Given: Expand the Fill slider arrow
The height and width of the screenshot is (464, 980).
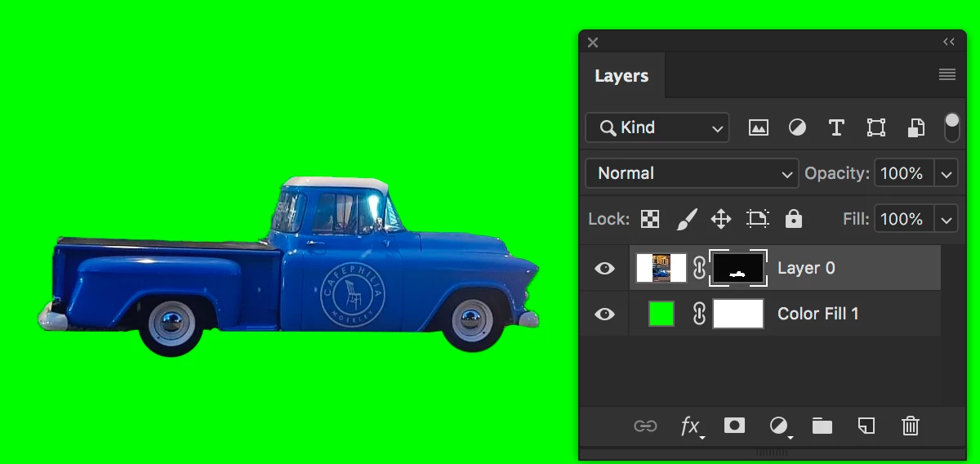Looking at the screenshot, I should [x=946, y=219].
